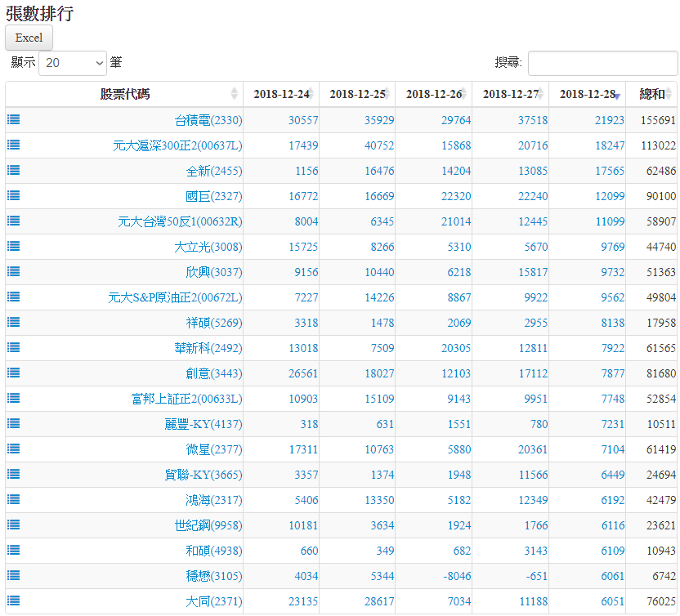Click the 穩懋(3105) stock name link
Viewport: 680px width, 616px height.
213,576
